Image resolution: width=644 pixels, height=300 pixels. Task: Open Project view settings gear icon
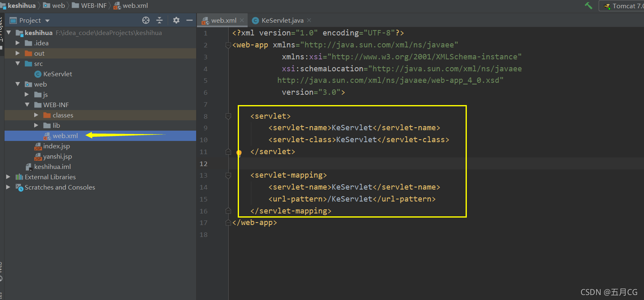(x=176, y=20)
